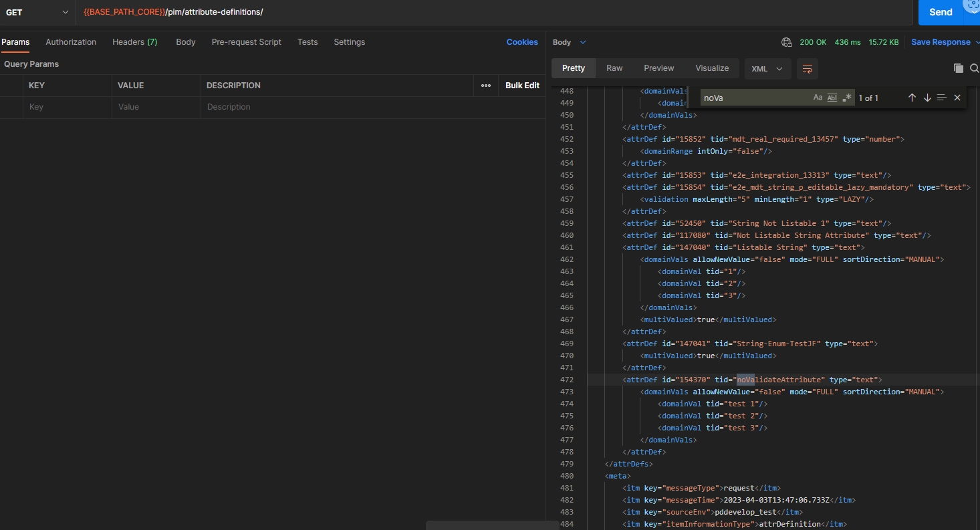
Task: Open the XML format dropdown
Action: click(767, 68)
